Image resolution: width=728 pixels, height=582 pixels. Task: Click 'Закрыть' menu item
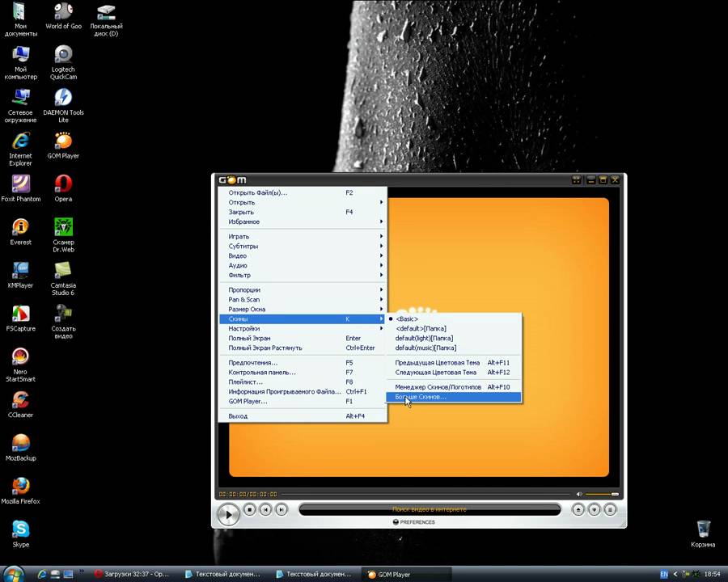[x=303, y=212]
